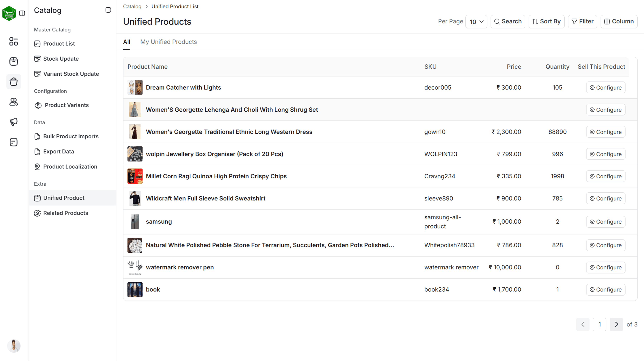Configure the Millet Corn Ragi Chips product
The width and height of the screenshot is (644, 362).
pos(606,176)
